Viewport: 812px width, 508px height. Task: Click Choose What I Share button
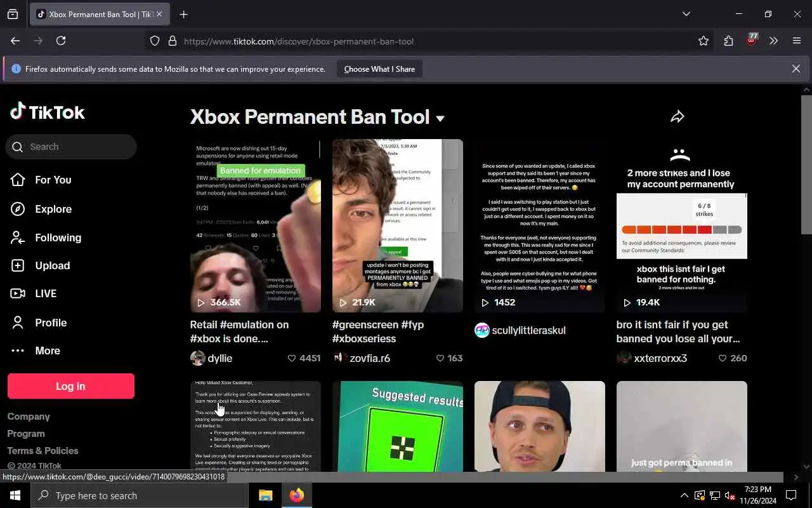coord(379,69)
